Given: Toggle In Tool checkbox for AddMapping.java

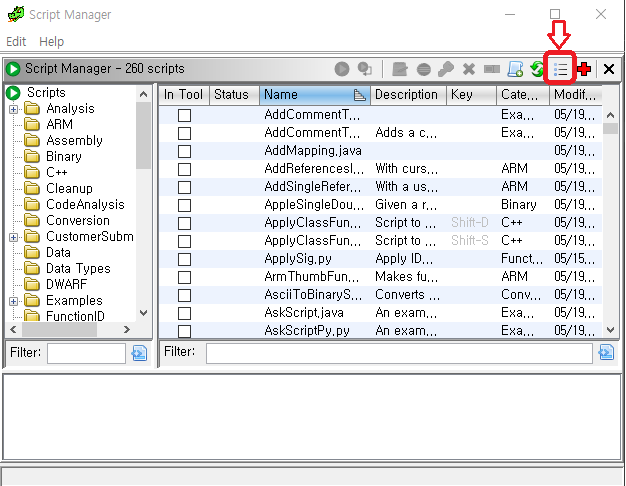Looking at the screenshot, I should click(x=184, y=151).
